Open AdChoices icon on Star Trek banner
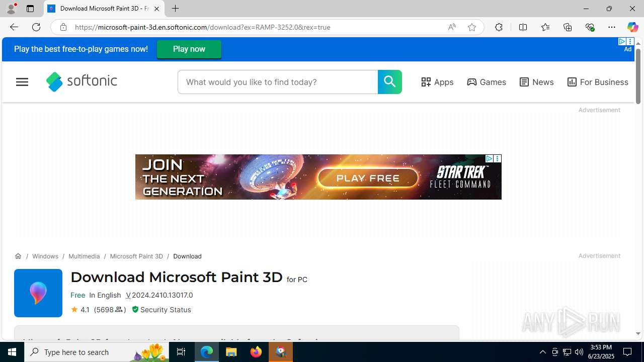 tap(489, 158)
